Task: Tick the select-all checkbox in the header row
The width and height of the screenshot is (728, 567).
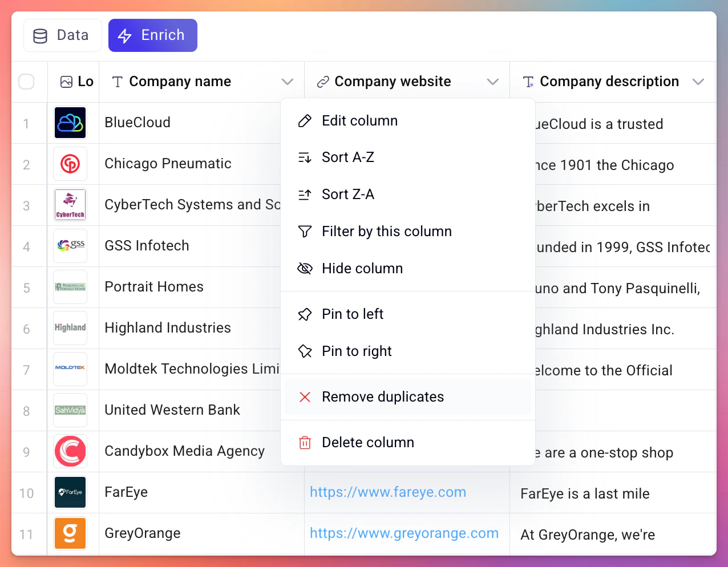Action: coord(26,82)
